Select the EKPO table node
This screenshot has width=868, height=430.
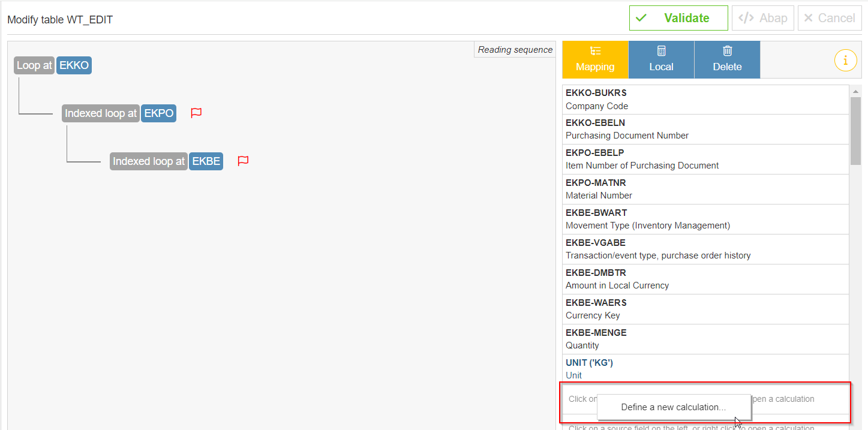[x=159, y=113]
